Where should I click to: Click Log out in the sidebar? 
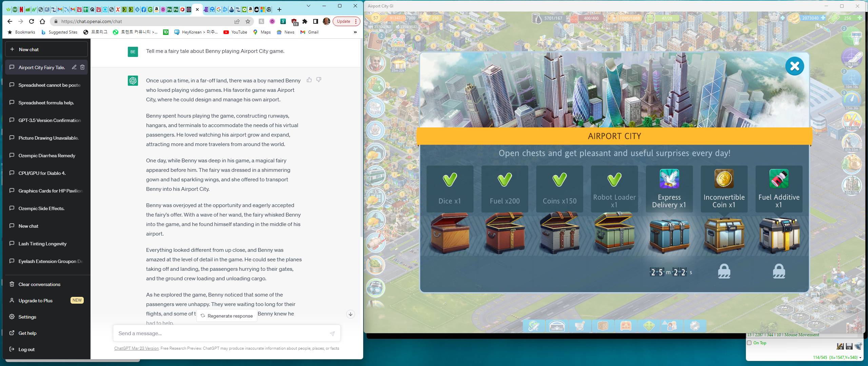coord(46,349)
